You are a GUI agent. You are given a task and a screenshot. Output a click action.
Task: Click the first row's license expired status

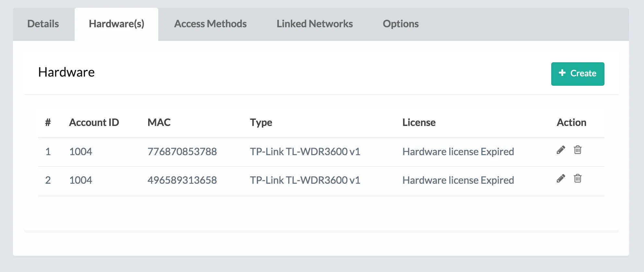pyautogui.click(x=458, y=152)
